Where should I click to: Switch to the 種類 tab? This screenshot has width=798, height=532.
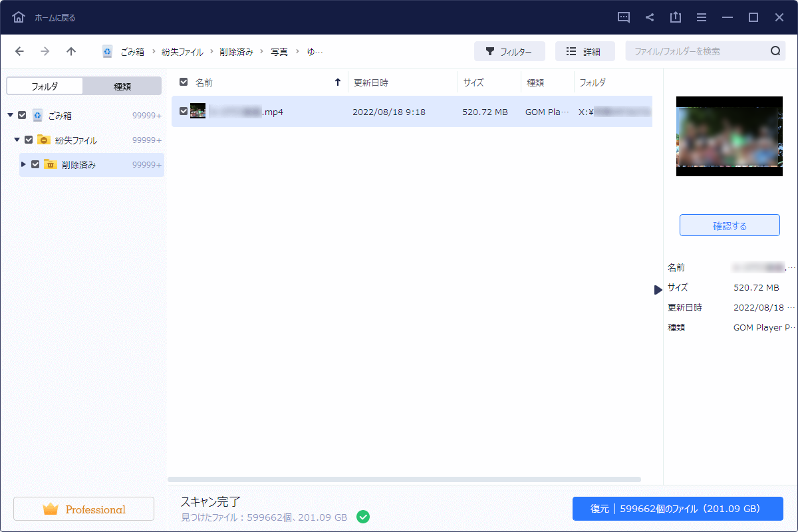[x=122, y=86]
